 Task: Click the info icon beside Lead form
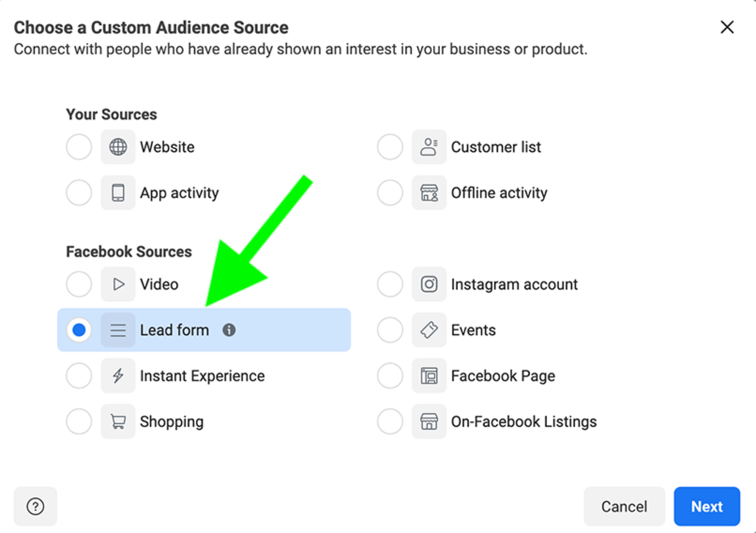click(229, 330)
